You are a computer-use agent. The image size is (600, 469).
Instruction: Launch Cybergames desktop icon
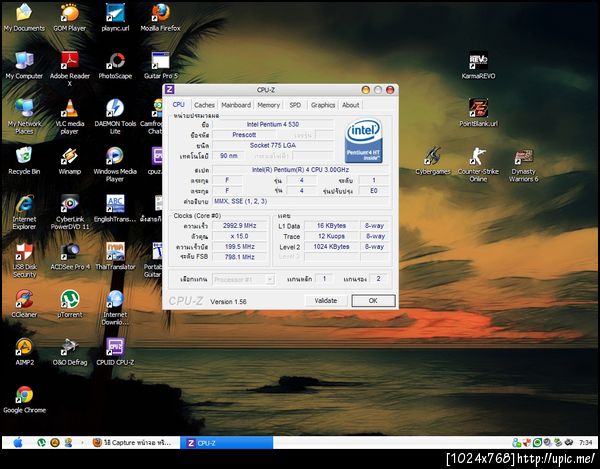(433, 161)
